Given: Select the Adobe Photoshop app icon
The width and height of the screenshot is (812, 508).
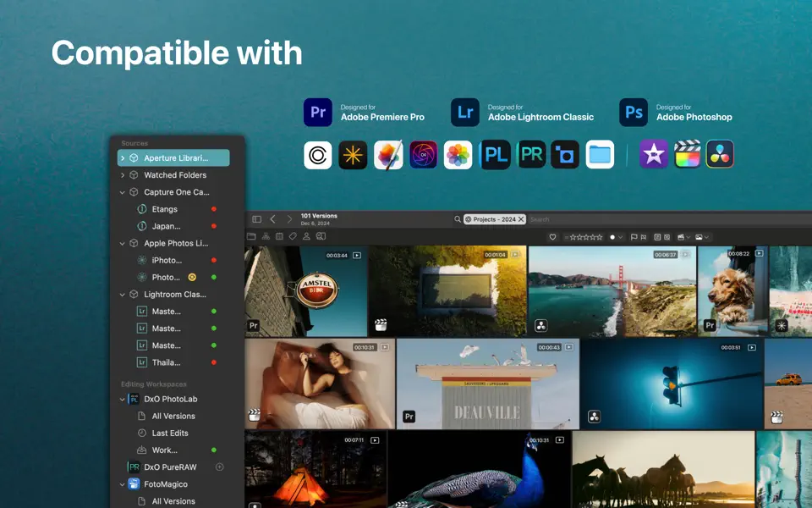Looking at the screenshot, I should click(x=634, y=111).
